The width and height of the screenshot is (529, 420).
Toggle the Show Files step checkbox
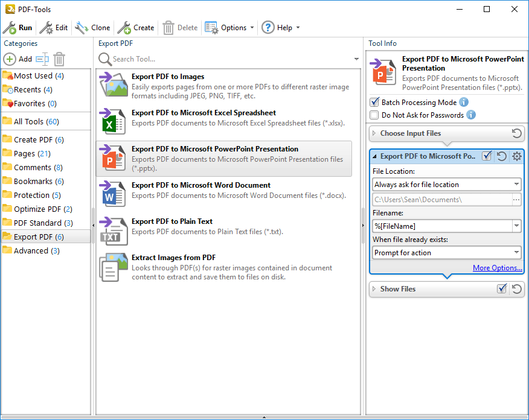coord(502,288)
